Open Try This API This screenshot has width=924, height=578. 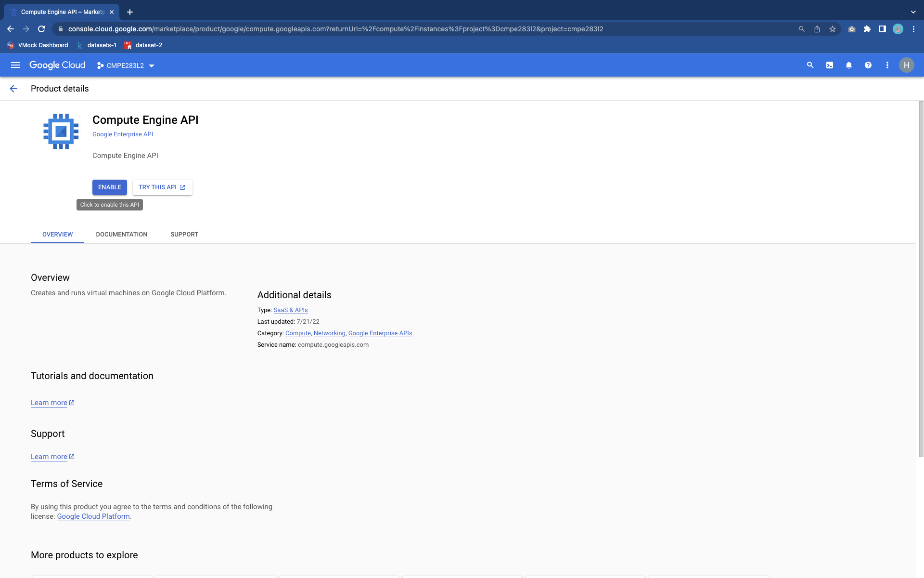pos(162,187)
